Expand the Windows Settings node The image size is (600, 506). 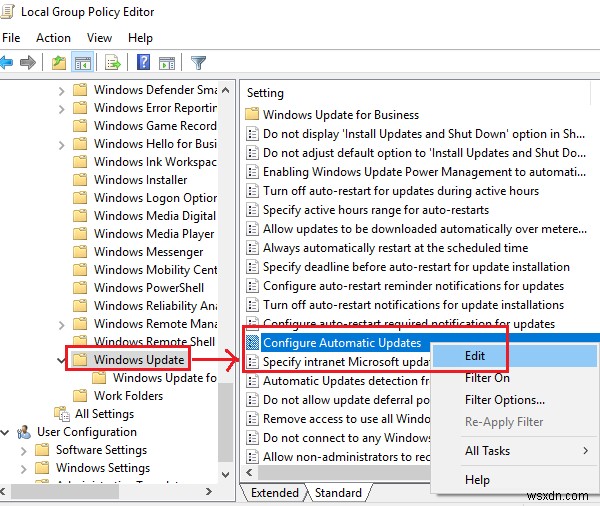click(24, 469)
